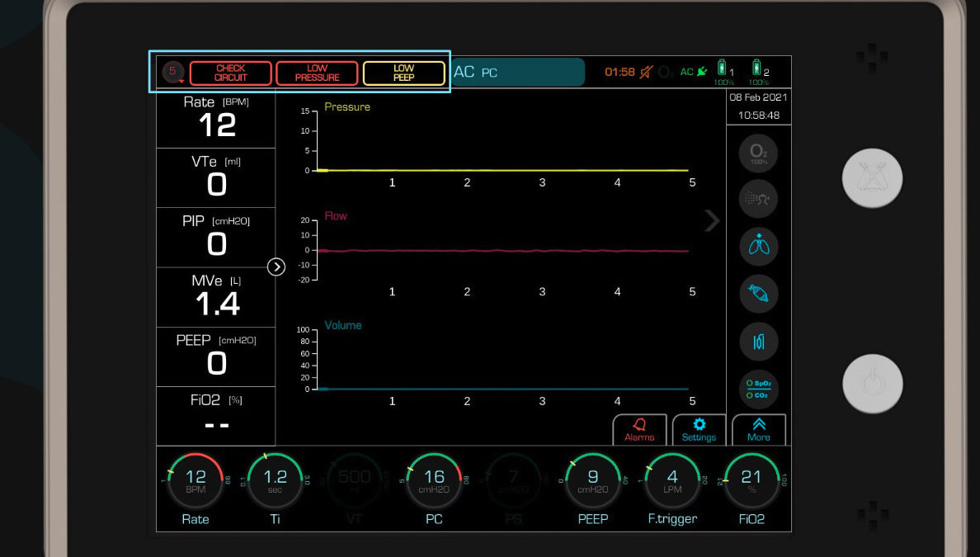Click the nebulizer icon in sidebar
Viewport: 980px width, 557px height.
[x=758, y=198]
